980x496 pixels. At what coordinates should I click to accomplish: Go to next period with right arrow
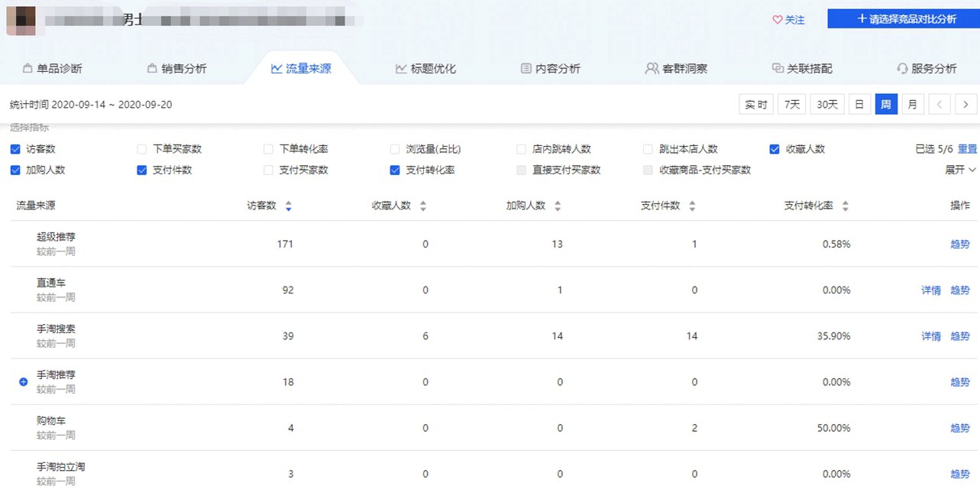tap(966, 105)
